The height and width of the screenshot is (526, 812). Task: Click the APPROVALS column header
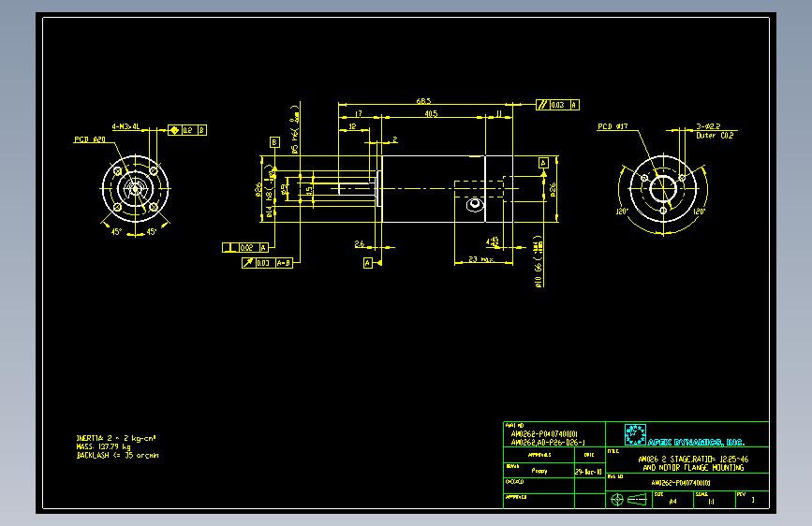click(x=539, y=455)
